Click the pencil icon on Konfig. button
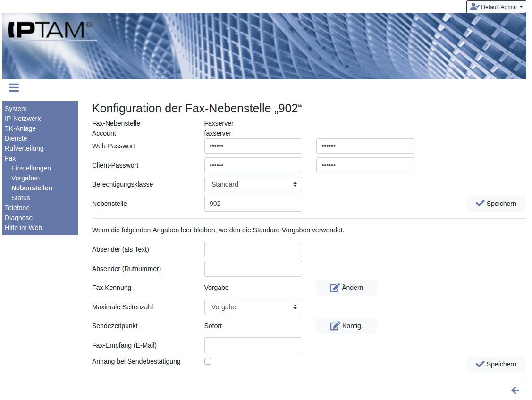 pos(335,326)
